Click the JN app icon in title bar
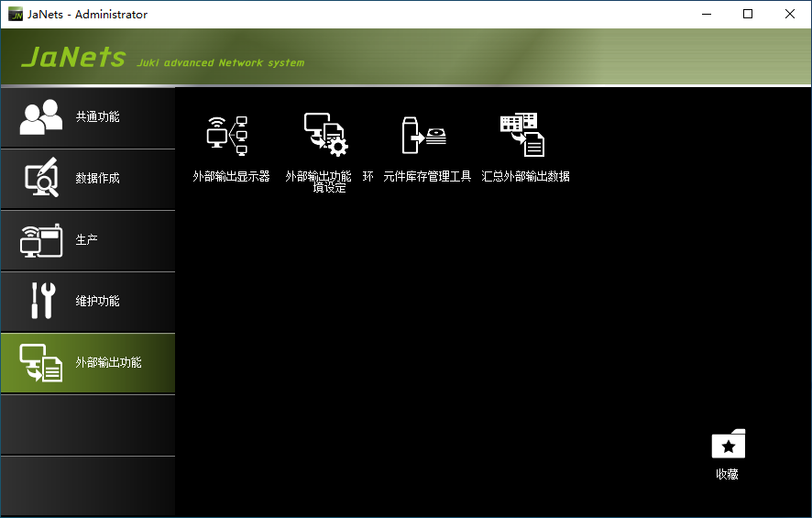Viewport: 812px width, 518px height. coord(16,14)
